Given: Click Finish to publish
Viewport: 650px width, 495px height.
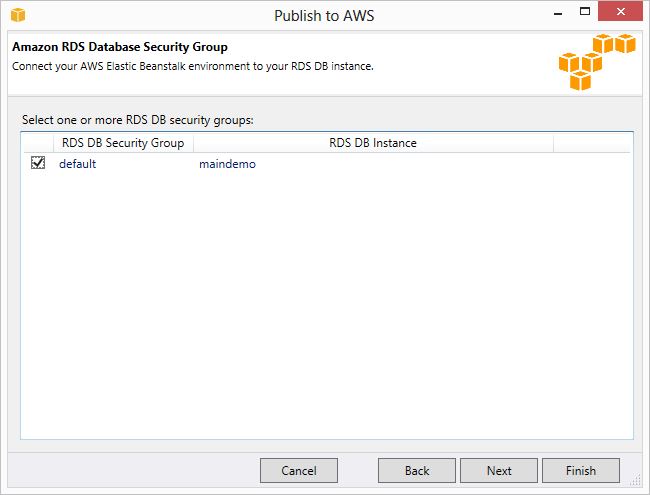Looking at the screenshot, I should tap(581, 471).
